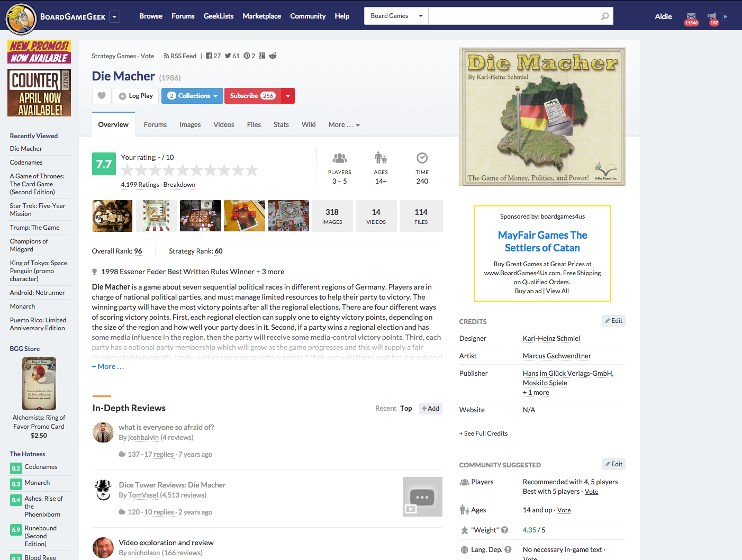This screenshot has height=560, width=742.
Task: Edit the Credits section
Action: click(614, 321)
